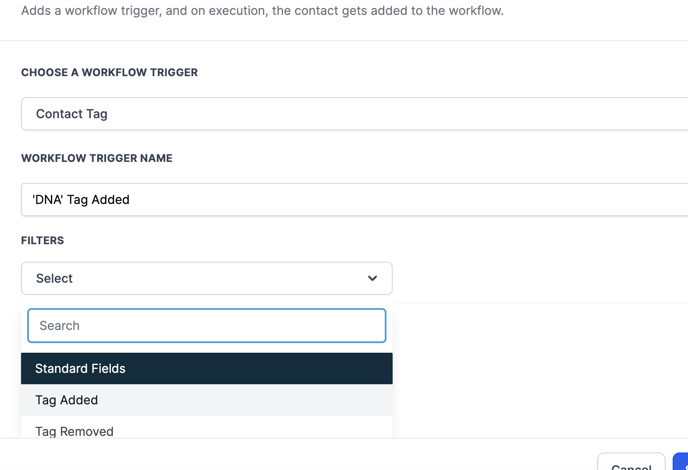
Task: Click the "Select" placeholder in Filters
Action: click(x=54, y=279)
